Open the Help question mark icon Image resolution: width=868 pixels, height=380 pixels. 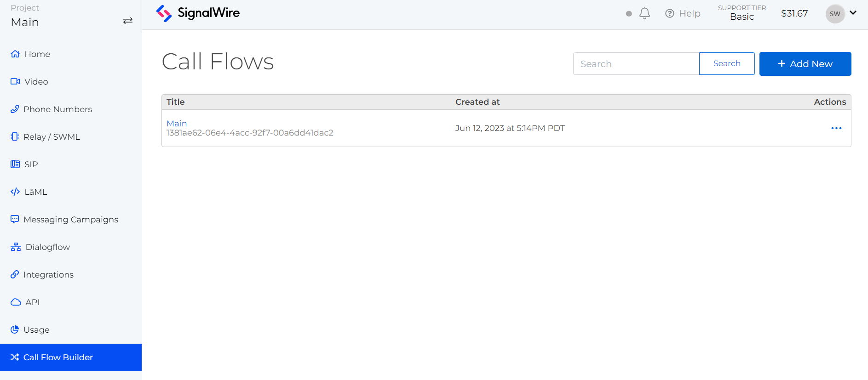pos(670,14)
